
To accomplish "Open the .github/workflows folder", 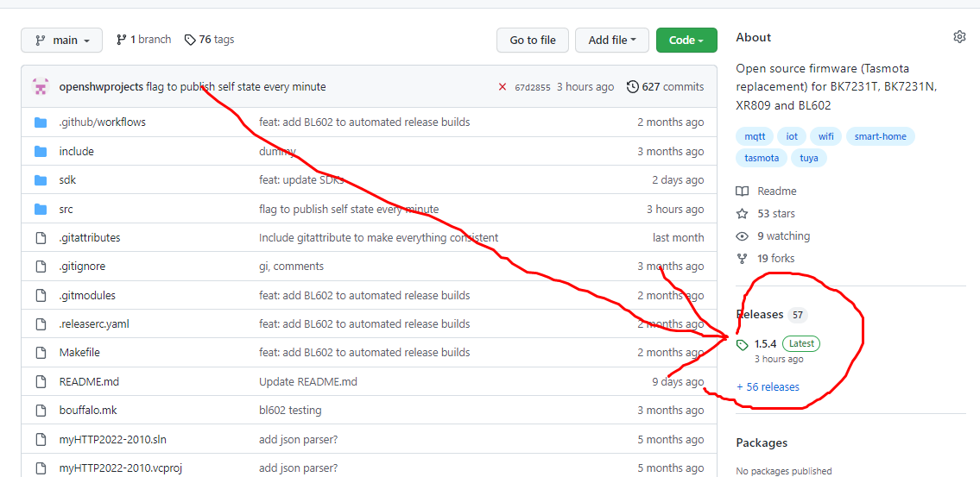I will tap(103, 122).
